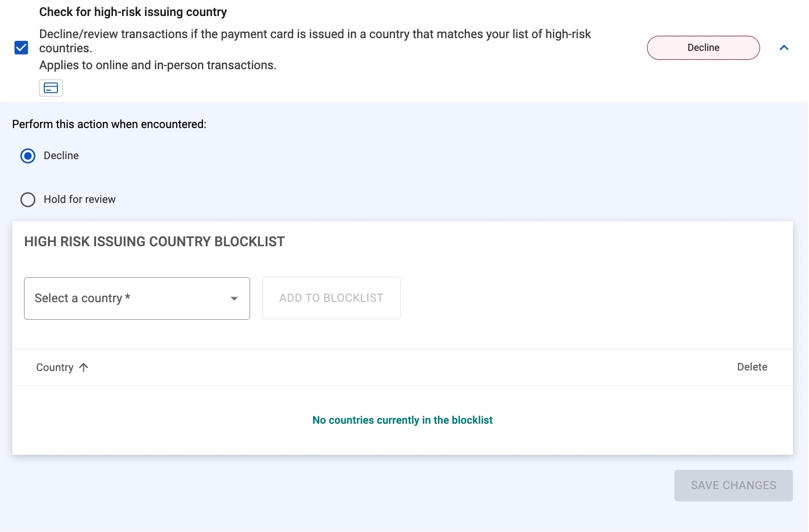
Task: Click the rule title Check for high-risk issuing country
Action: (133, 12)
